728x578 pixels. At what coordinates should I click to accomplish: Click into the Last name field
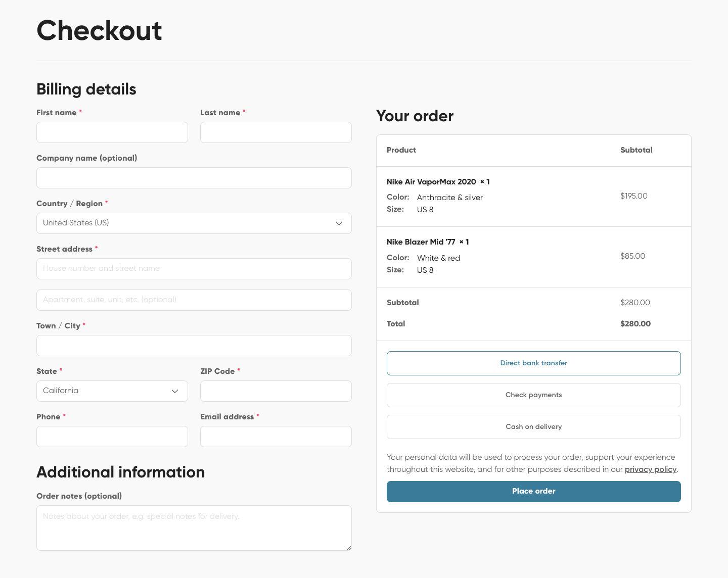[x=276, y=132]
